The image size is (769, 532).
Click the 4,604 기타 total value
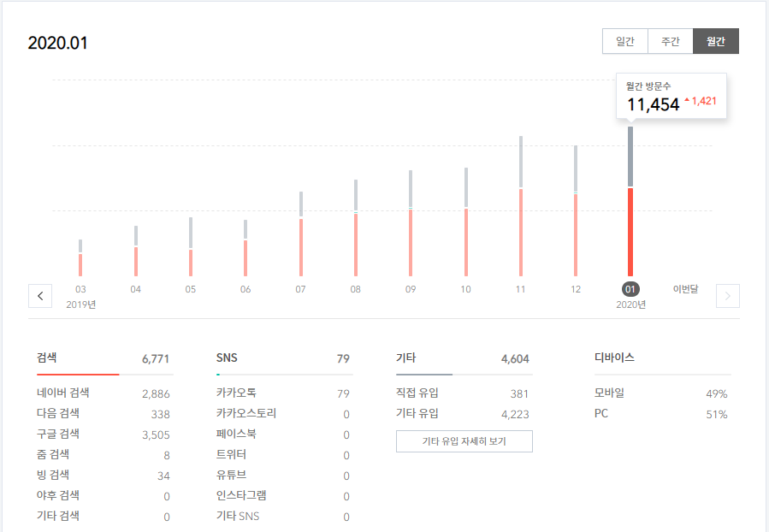pos(515,359)
